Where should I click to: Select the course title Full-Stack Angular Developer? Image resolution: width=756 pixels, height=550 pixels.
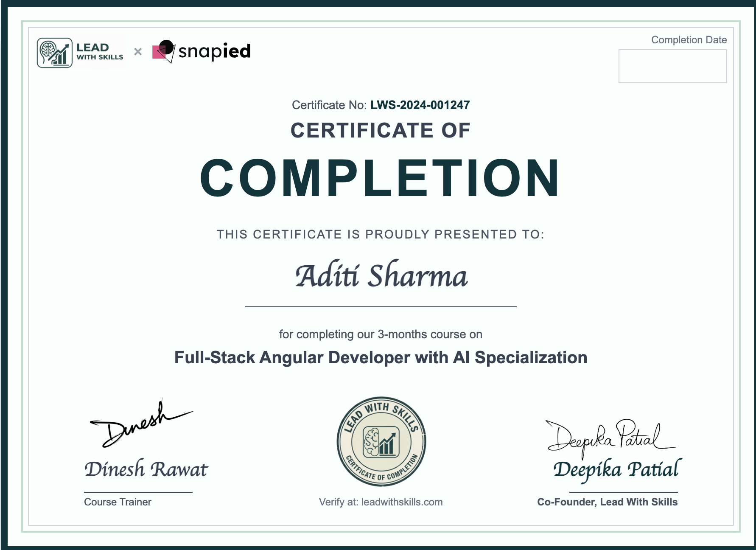tap(380, 358)
